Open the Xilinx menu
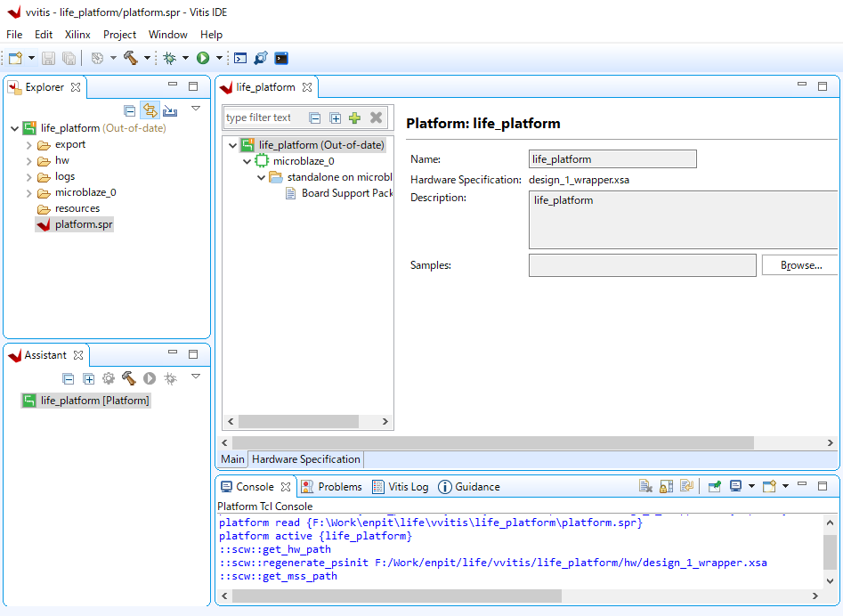The height and width of the screenshot is (616, 843). coord(77,35)
